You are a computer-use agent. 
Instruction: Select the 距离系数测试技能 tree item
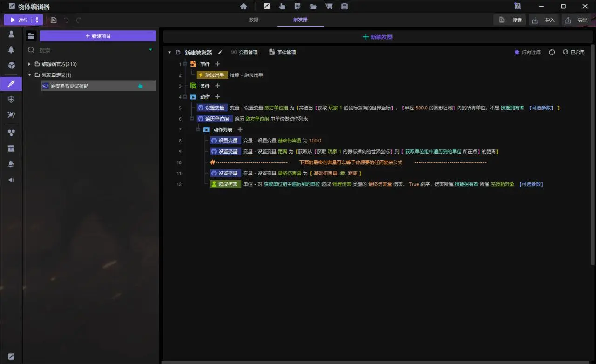point(70,86)
